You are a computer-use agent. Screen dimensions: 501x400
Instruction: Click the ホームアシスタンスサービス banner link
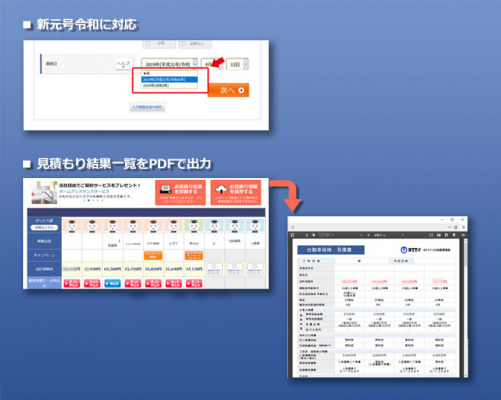[84, 191]
